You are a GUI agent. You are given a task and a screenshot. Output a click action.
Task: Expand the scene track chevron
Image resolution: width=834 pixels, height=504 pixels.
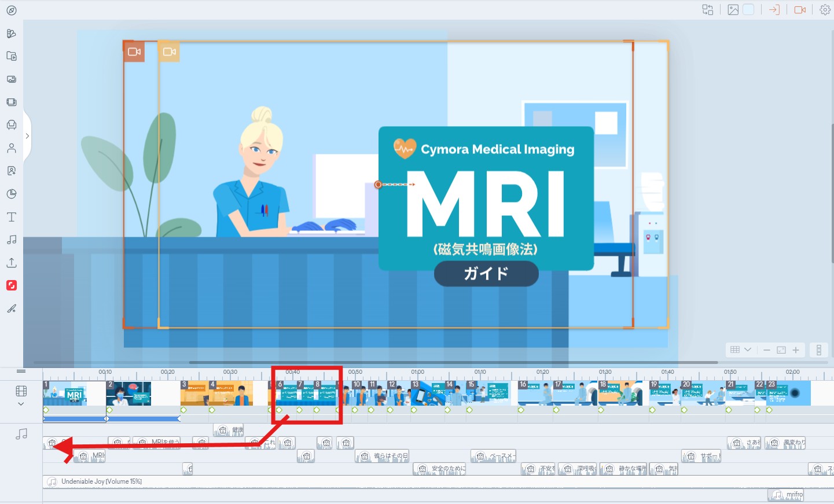coord(21,404)
